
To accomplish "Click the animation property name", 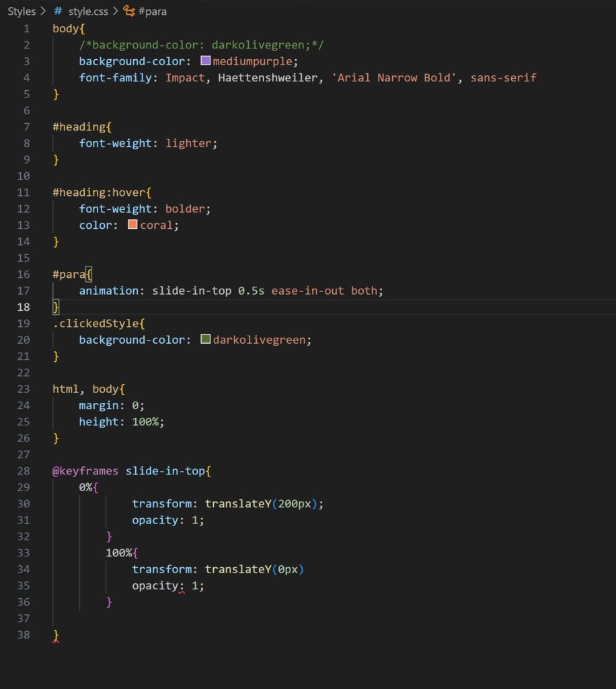I will pyautogui.click(x=108, y=291).
